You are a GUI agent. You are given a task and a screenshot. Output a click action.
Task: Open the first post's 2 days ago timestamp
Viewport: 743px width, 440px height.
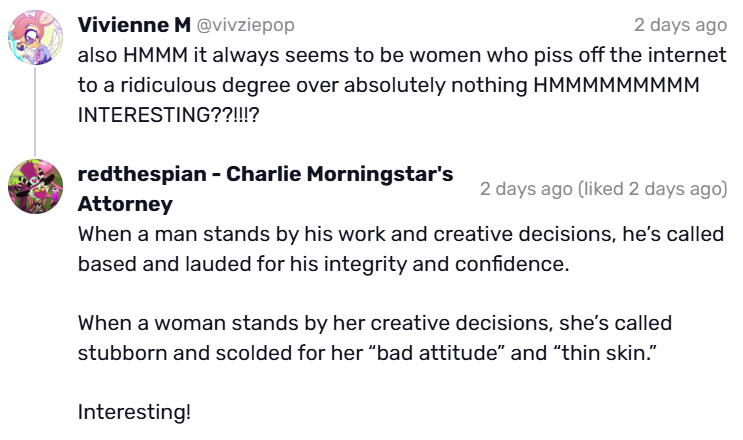(x=680, y=25)
